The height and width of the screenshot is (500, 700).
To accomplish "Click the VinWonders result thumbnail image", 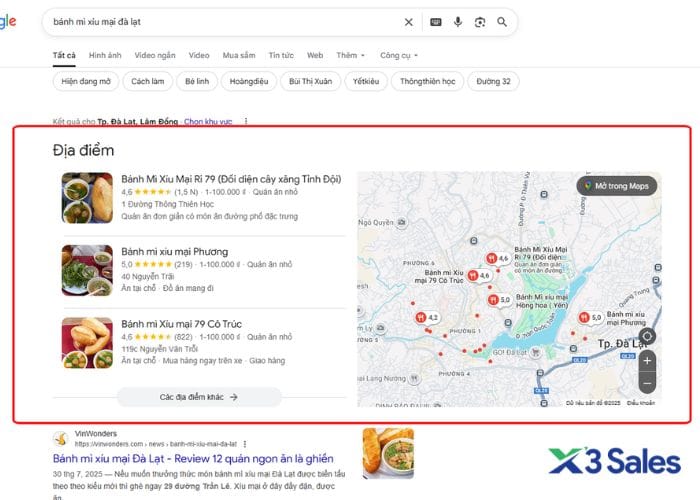I will (x=388, y=454).
